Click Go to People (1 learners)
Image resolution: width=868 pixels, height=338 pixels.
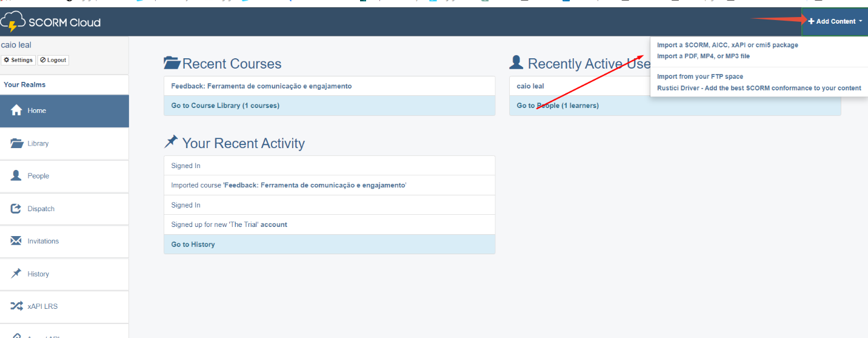[558, 106]
